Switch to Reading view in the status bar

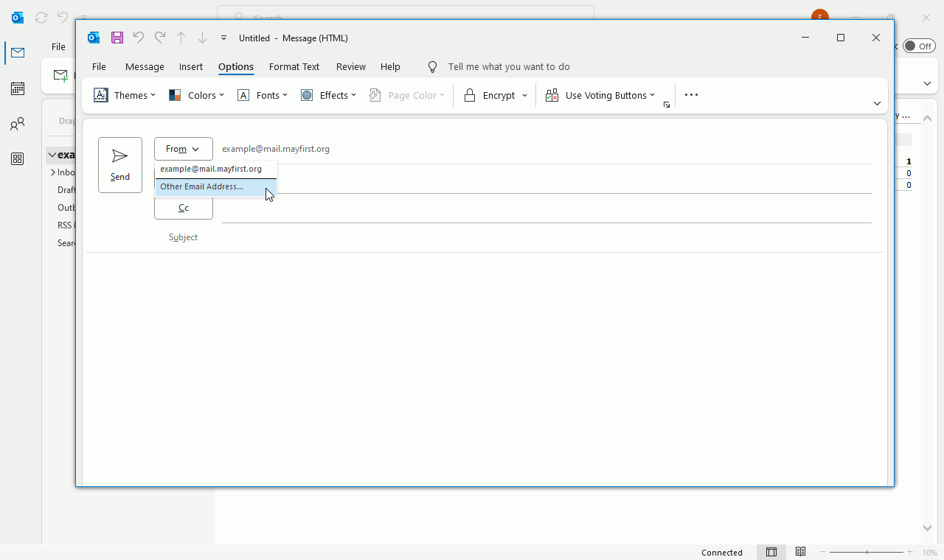pos(800,552)
